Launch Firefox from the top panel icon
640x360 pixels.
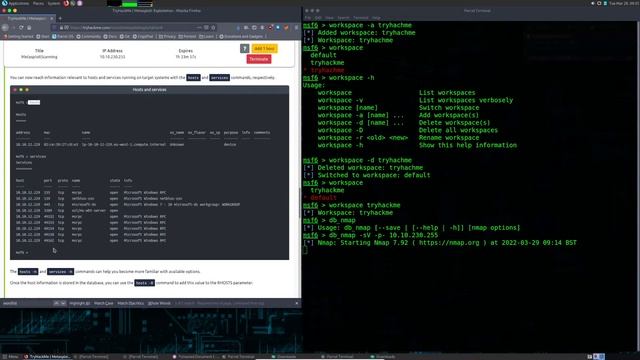pos(66,3)
